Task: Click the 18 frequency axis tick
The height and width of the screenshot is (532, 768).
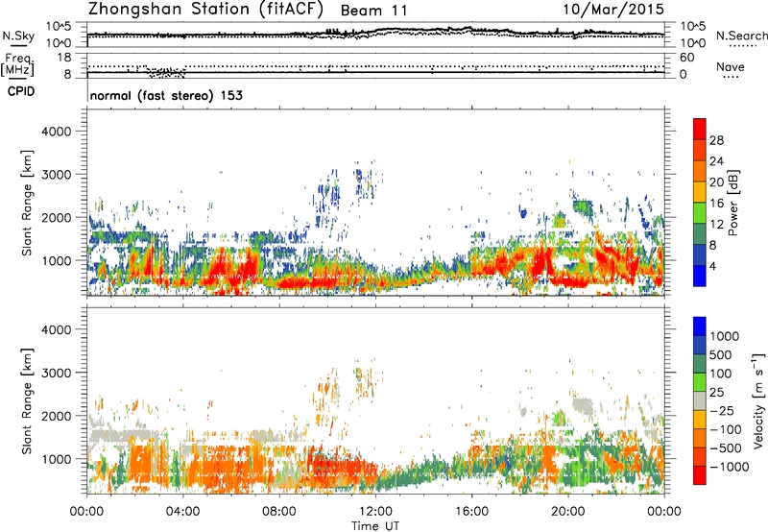Action: click(x=64, y=58)
